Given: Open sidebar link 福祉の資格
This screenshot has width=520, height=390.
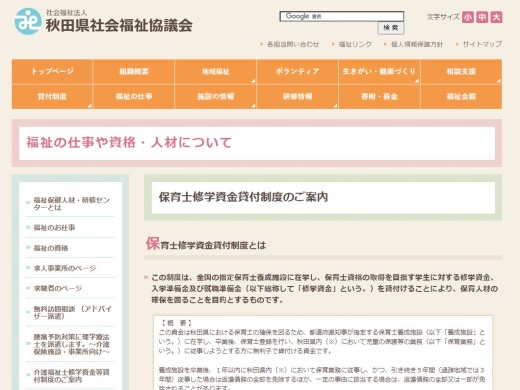Looking at the screenshot, I should [51, 248].
